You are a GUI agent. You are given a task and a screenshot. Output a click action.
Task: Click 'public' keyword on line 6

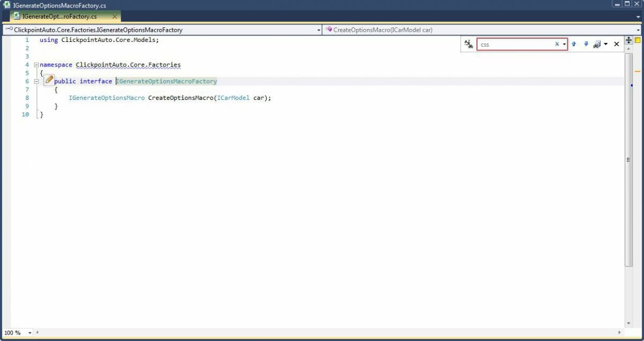(x=65, y=81)
